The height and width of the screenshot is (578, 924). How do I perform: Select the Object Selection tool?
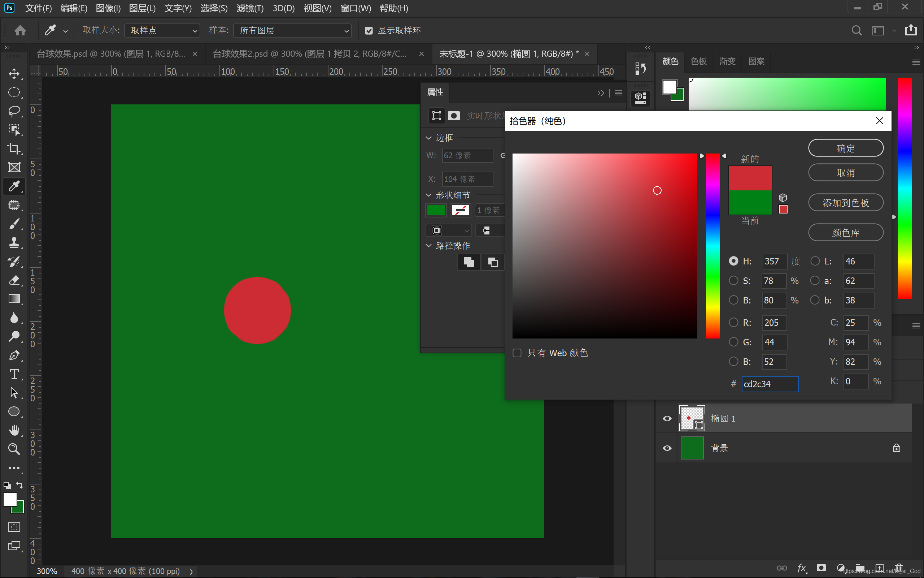[x=14, y=130]
